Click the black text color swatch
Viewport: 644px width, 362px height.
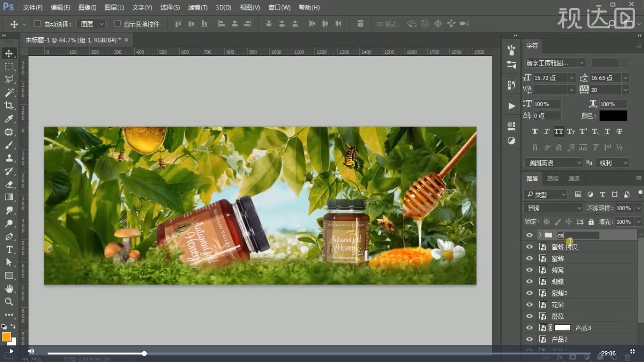613,115
